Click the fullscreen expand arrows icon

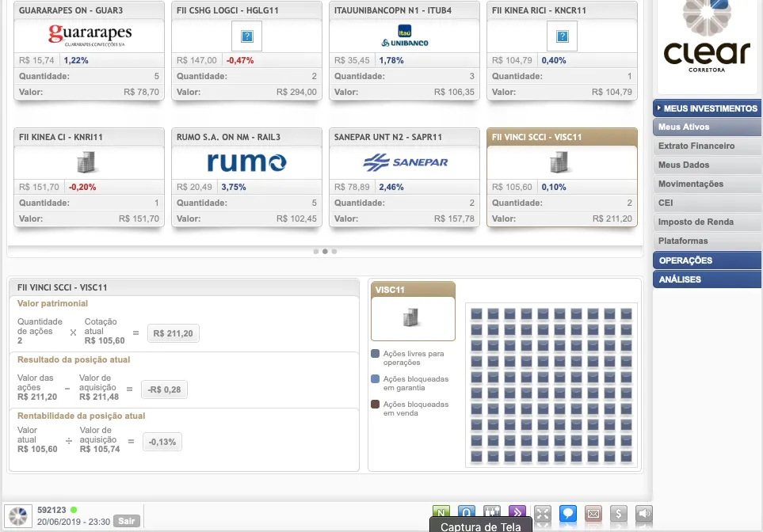click(x=542, y=513)
